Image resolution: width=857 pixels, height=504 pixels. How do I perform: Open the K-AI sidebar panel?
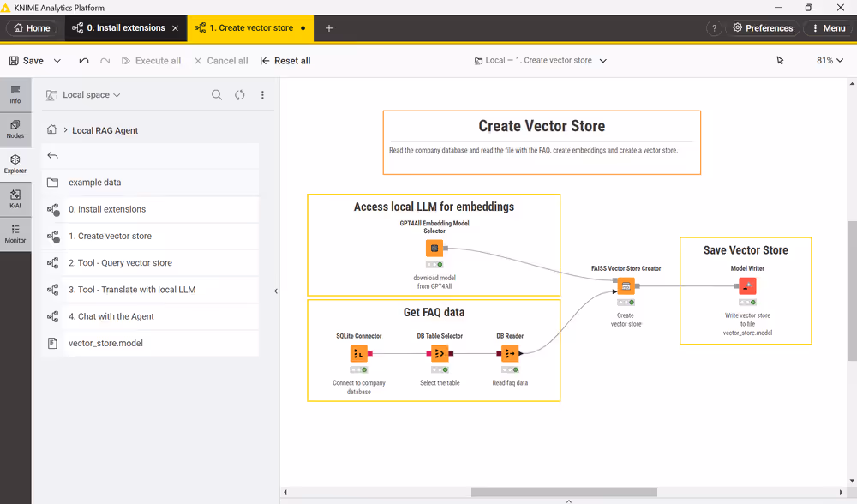coord(15,199)
